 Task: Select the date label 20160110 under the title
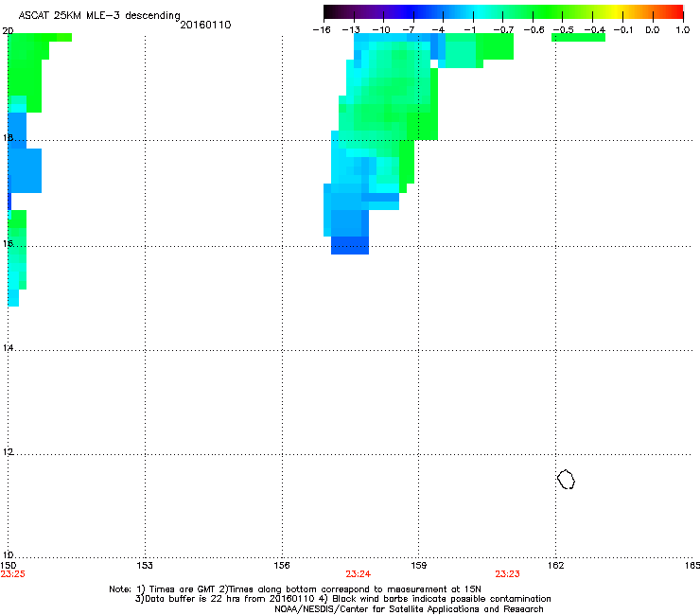point(205,25)
